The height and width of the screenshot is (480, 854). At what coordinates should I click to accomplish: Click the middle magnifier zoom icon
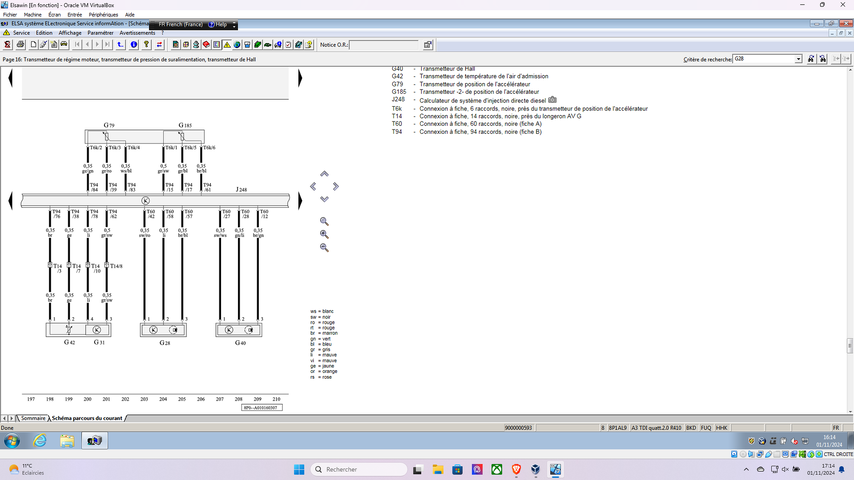pos(324,234)
